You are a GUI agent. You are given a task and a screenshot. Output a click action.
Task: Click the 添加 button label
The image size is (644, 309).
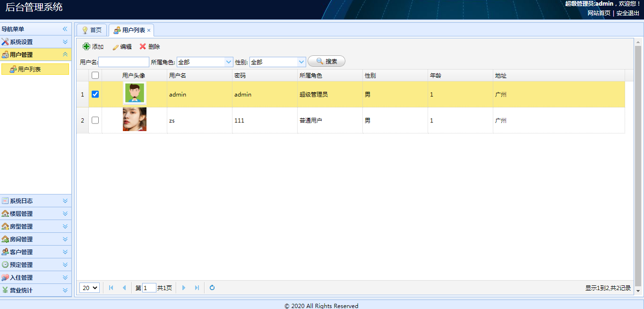click(x=98, y=47)
